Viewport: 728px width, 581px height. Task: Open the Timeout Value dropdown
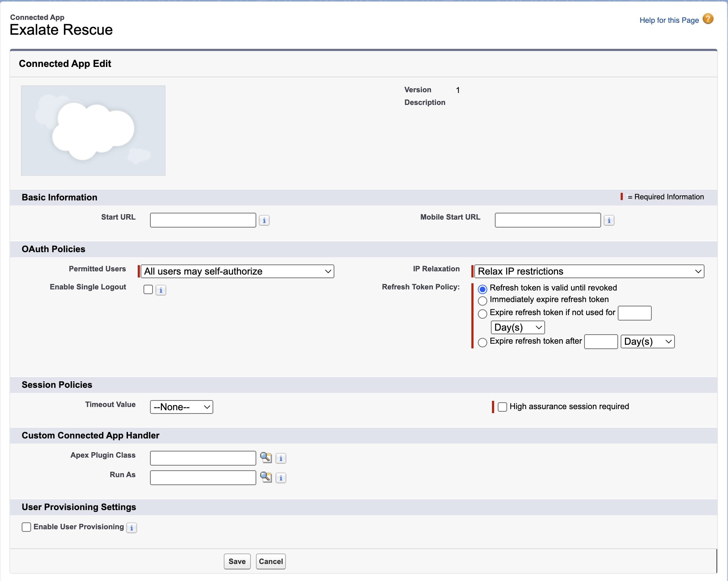[x=181, y=407]
